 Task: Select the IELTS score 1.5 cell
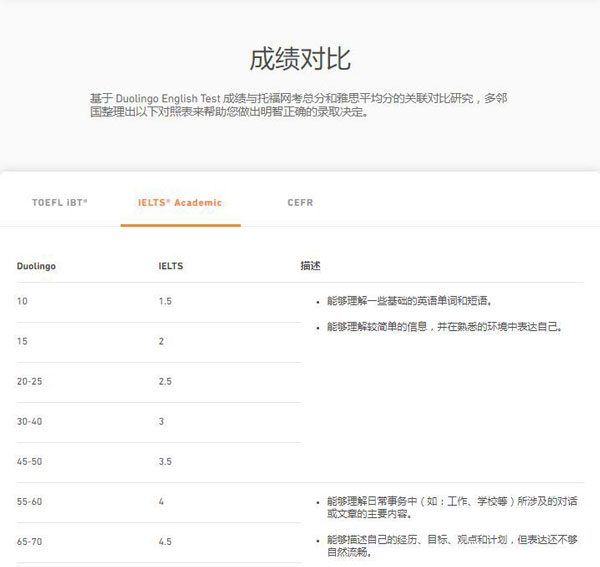[x=165, y=301]
